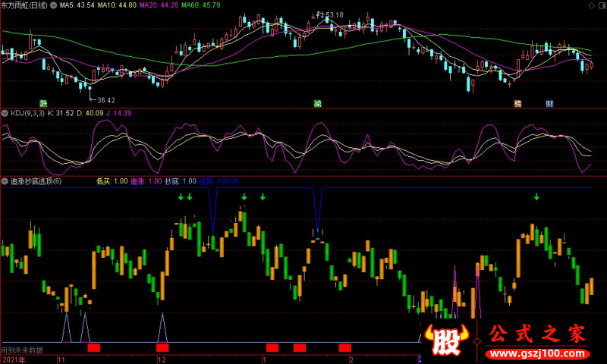Expand the 追涨抄底逃顶(6) indicator menu
This screenshot has width=607, height=364.
tap(5, 181)
